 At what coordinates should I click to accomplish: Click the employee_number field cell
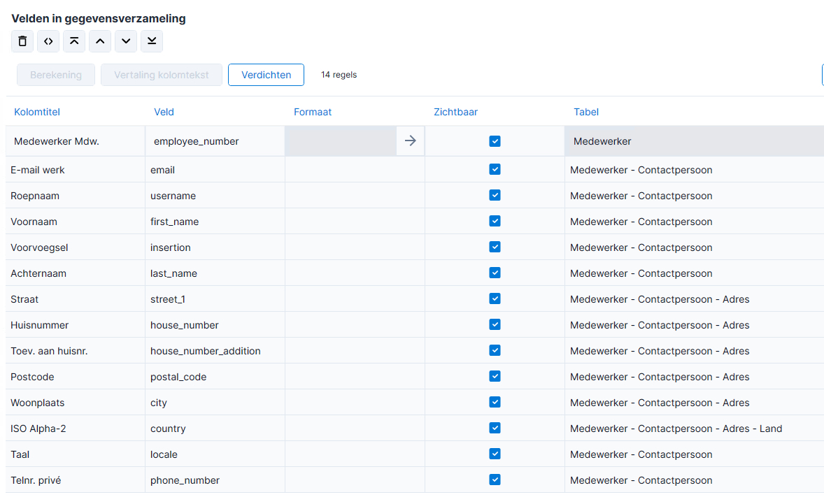click(x=215, y=141)
